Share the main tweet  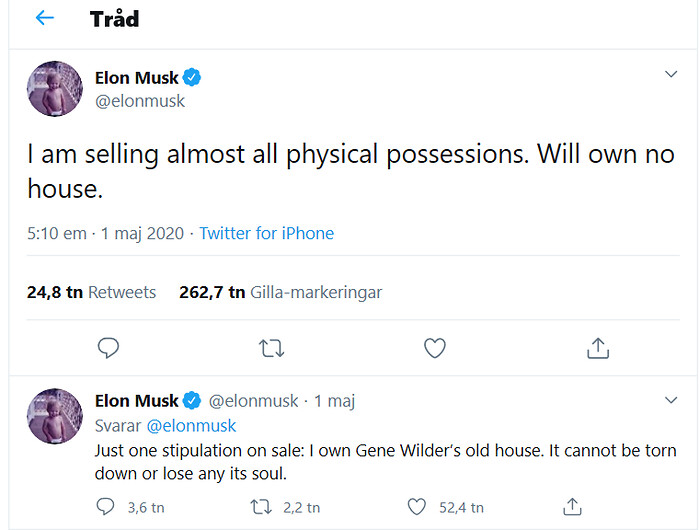tap(598, 348)
